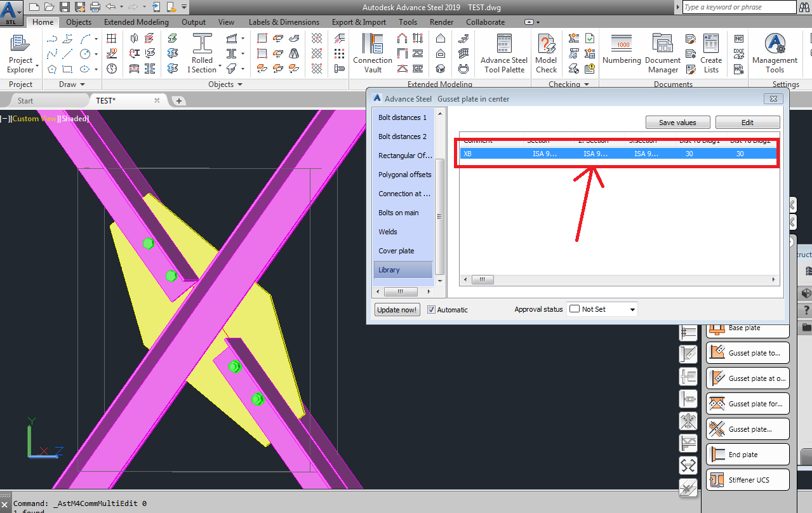Select Bolt distances 1 page

pos(403,117)
